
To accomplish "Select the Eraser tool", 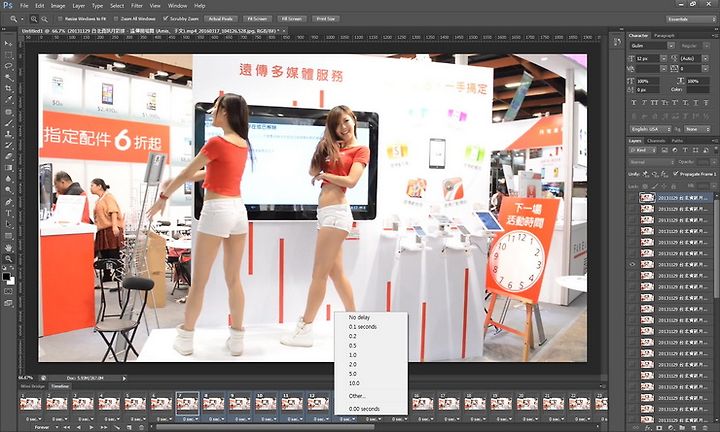I will 8,157.
